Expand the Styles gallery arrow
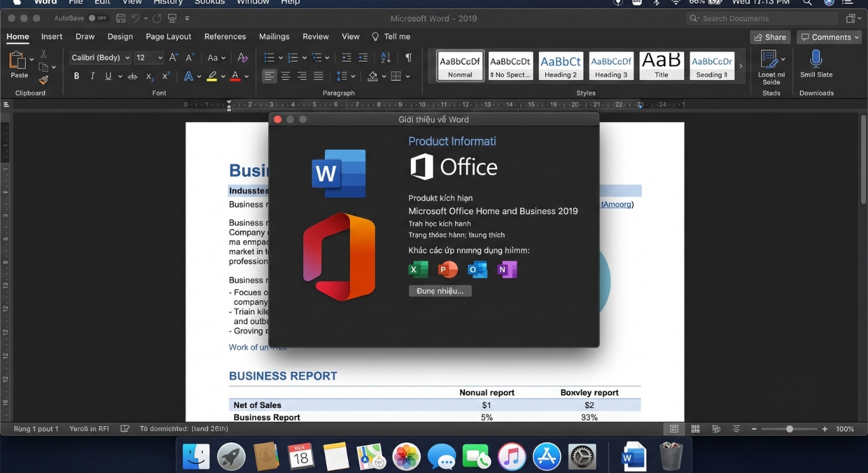Image resolution: width=868 pixels, height=473 pixels. click(741, 66)
